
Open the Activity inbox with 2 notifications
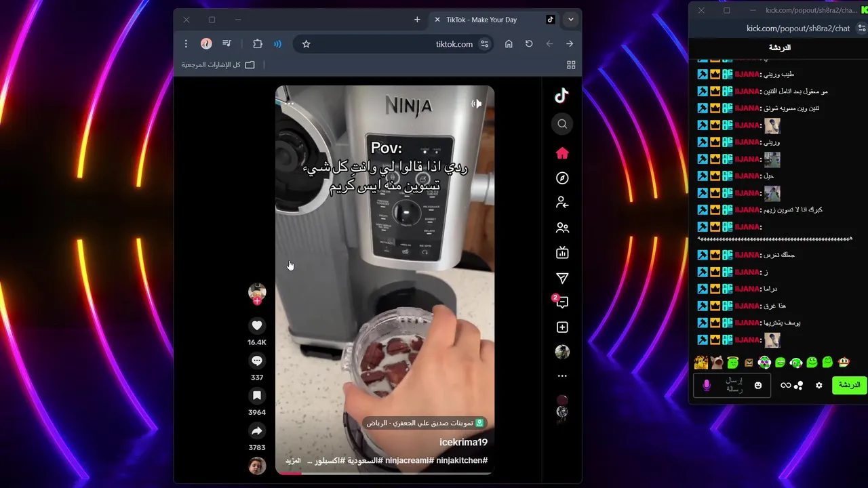pos(561,302)
